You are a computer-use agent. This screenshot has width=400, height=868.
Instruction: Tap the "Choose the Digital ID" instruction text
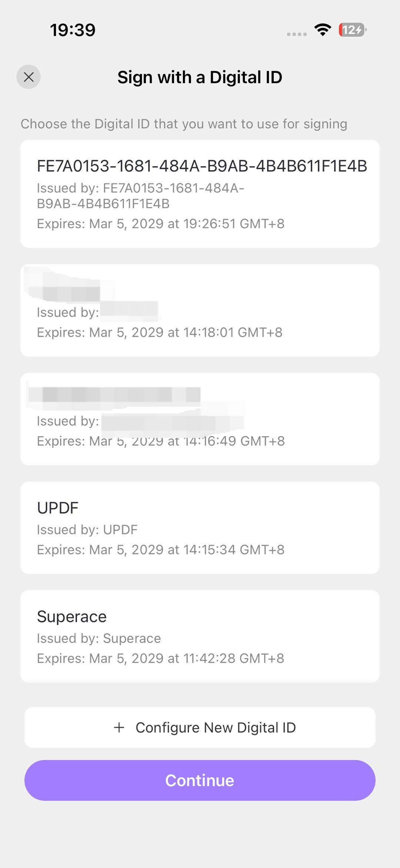(x=184, y=124)
